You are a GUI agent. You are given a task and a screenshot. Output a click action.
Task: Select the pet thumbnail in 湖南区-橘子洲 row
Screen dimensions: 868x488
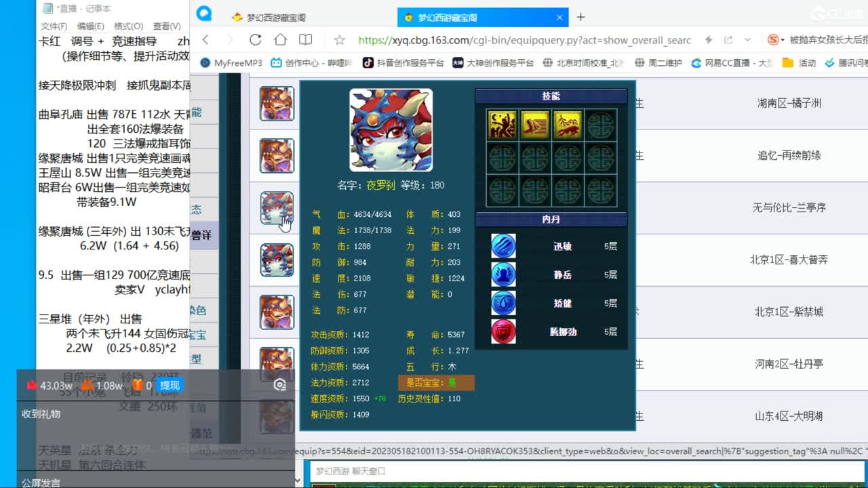pos(277,104)
